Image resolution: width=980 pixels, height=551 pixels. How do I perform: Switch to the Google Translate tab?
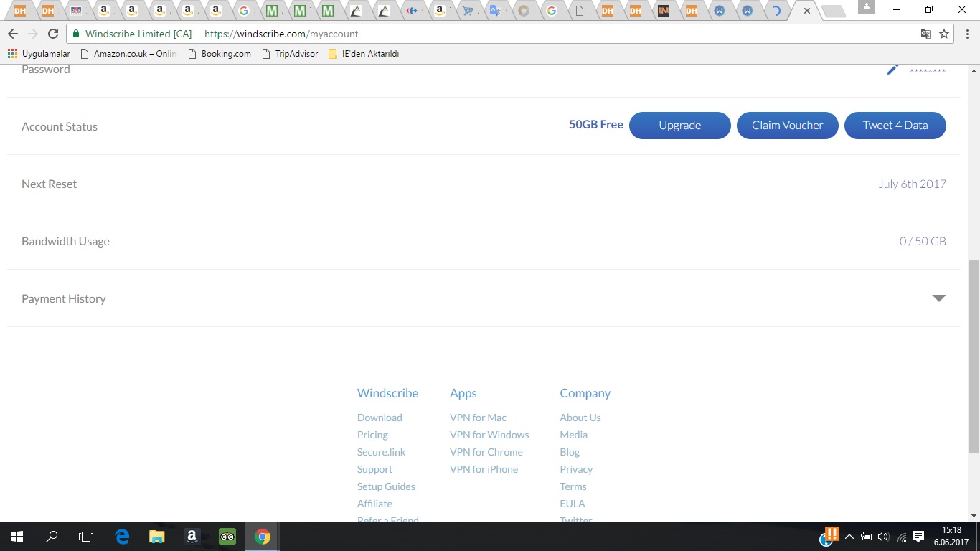coord(494,11)
